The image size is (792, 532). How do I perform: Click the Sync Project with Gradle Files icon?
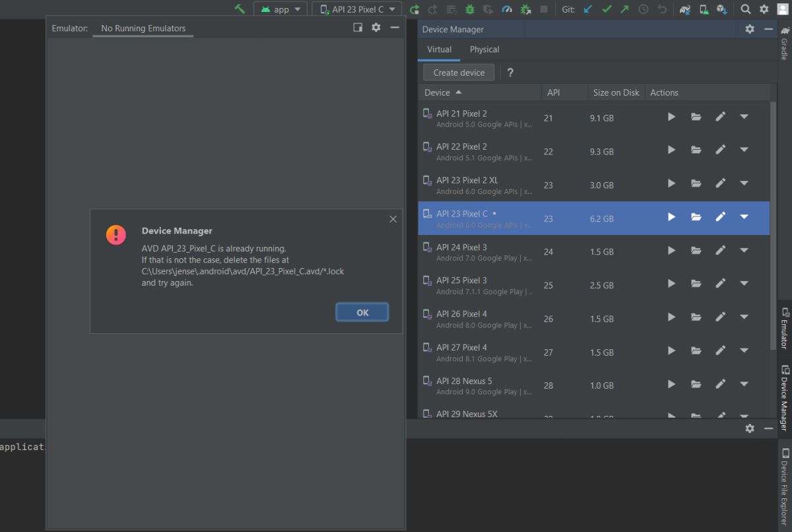point(685,9)
